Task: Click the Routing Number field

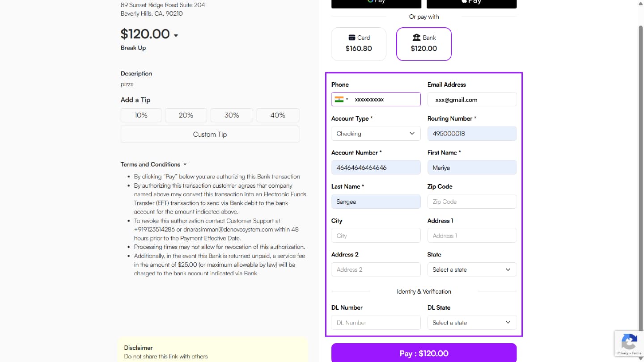Action: click(x=472, y=134)
